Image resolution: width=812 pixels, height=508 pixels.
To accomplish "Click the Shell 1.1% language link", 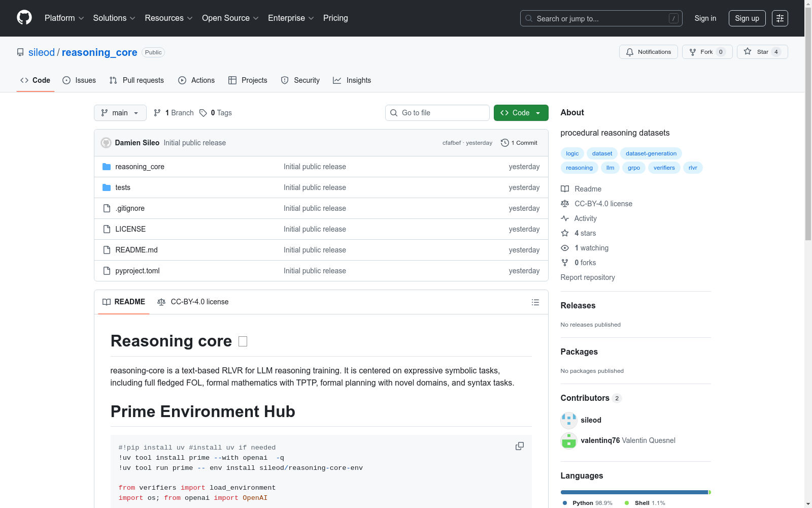I will coord(645,503).
